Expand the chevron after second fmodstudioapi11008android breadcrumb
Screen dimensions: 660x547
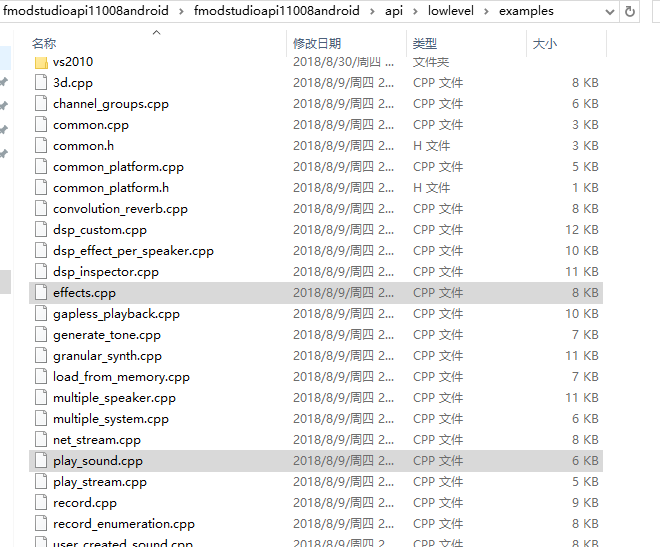(373, 11)
